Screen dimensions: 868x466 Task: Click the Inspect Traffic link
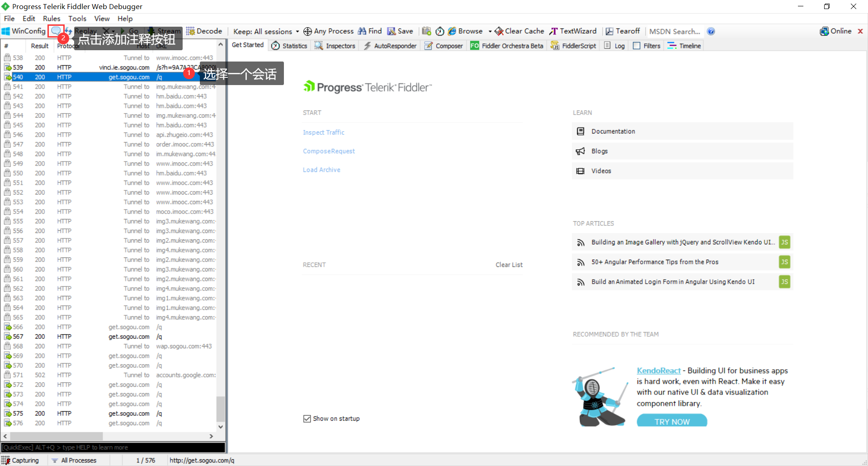click(x=324, y=132)
